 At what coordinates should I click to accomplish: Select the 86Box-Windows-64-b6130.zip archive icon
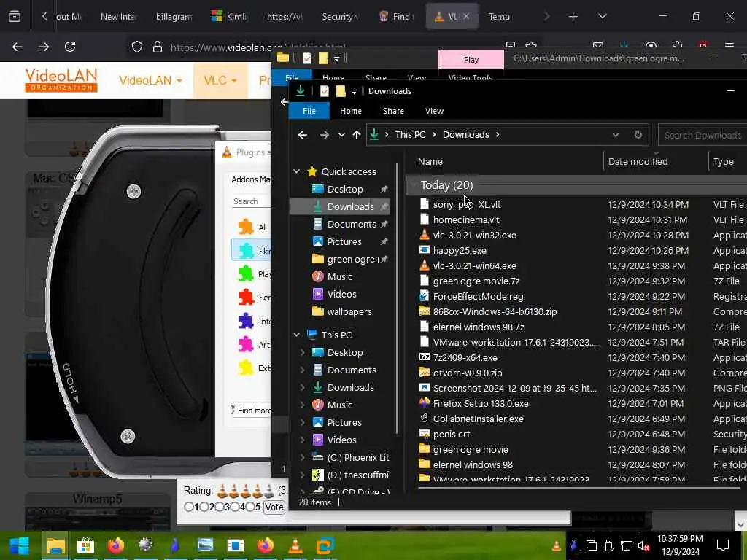click(424, 311)
